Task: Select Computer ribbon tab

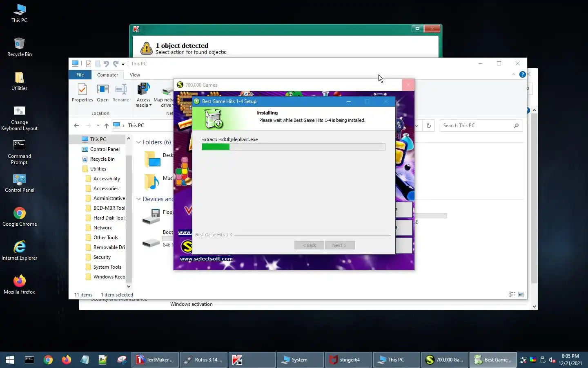Action: [x=107, y=75]
